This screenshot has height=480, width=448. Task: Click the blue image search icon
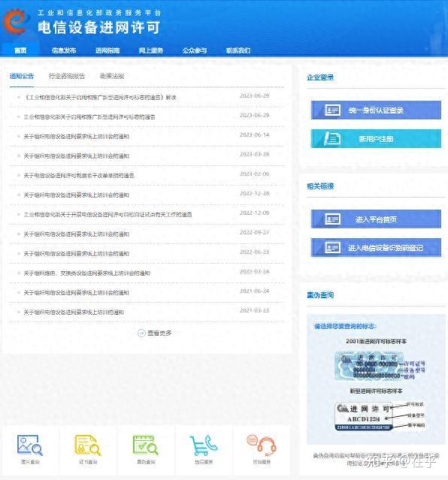pyautogui.click(x=30, y=445)
